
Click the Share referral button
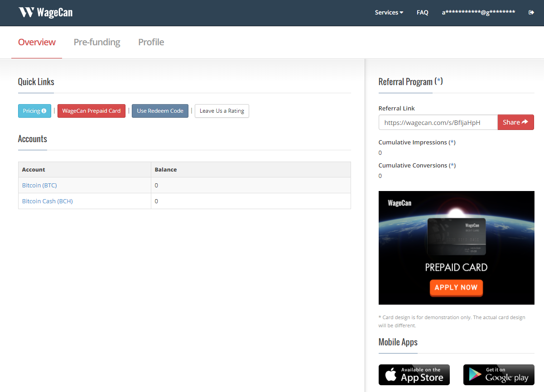coord(515,122)
